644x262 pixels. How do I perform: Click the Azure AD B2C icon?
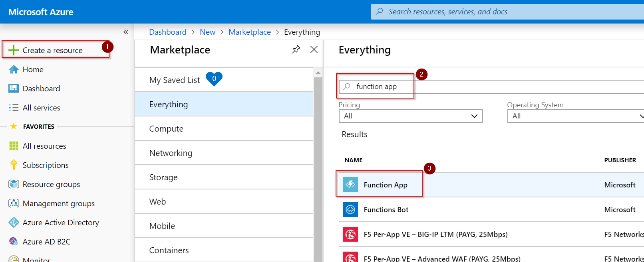click(14, 241)
